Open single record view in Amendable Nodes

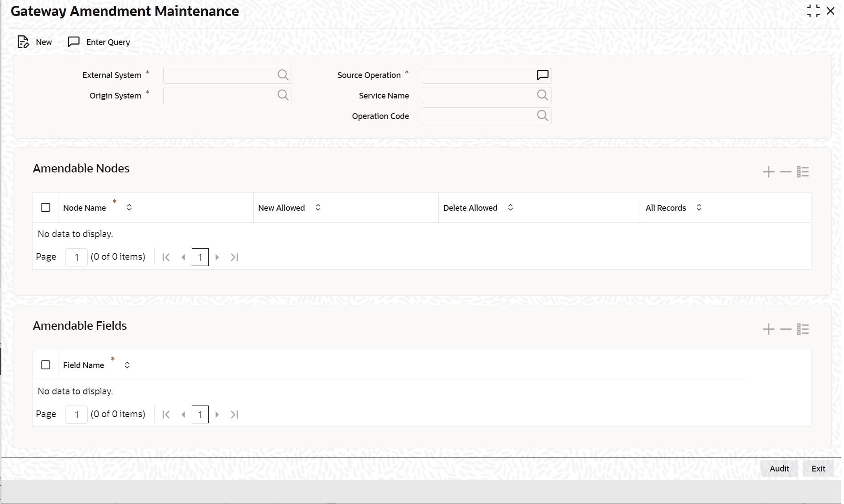tap(803, 172)
